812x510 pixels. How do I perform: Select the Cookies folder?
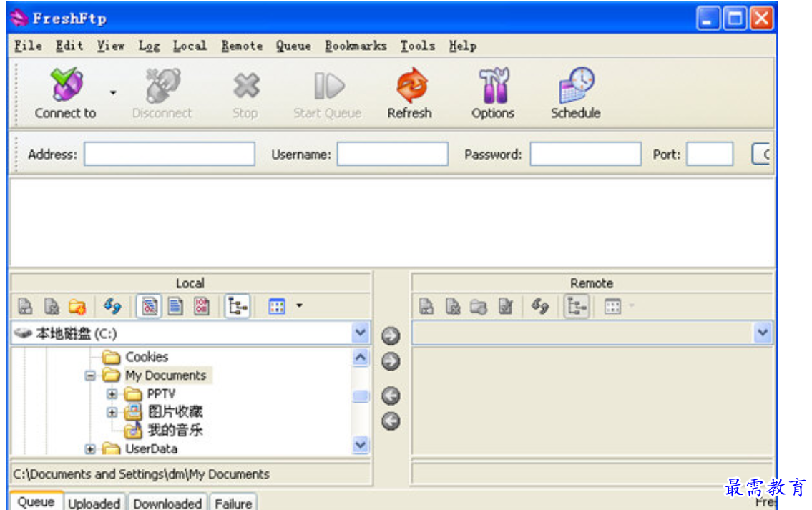coord(147,357)
